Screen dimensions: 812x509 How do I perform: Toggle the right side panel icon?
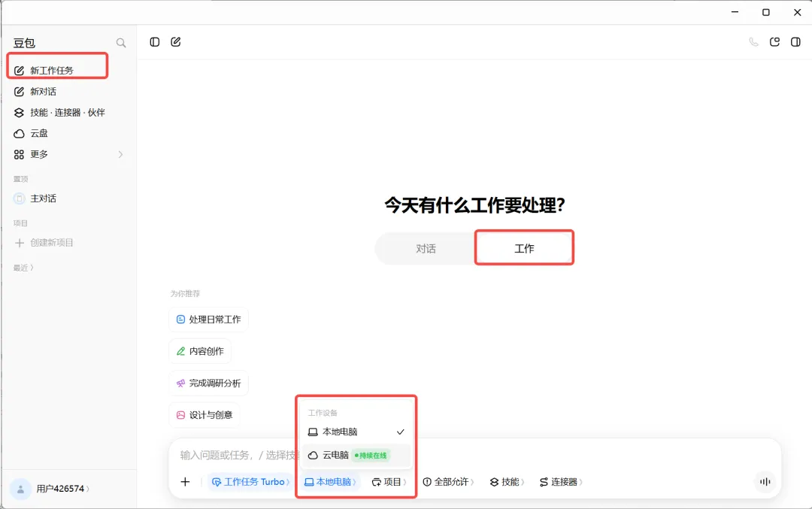[795, 42]
